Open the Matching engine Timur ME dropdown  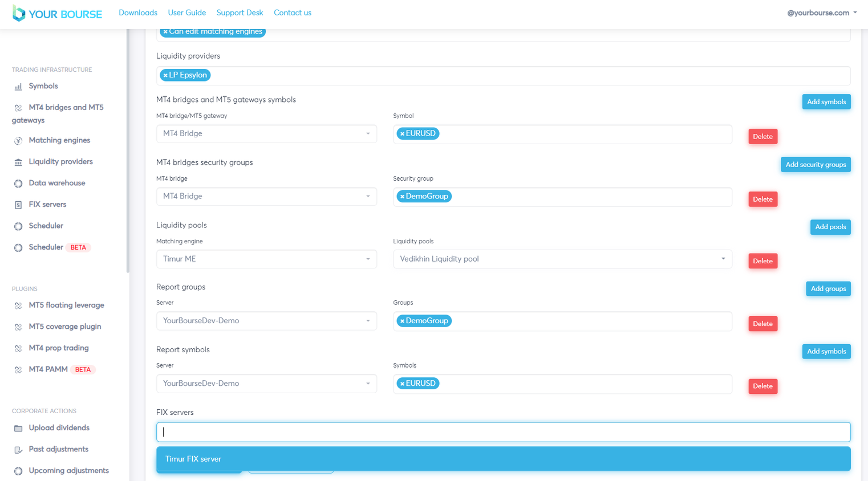tap(266, 259)
